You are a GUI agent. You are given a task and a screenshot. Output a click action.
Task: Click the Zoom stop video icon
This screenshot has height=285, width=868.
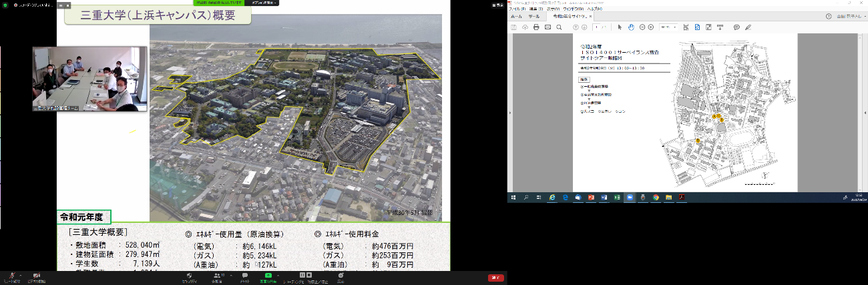36,275
